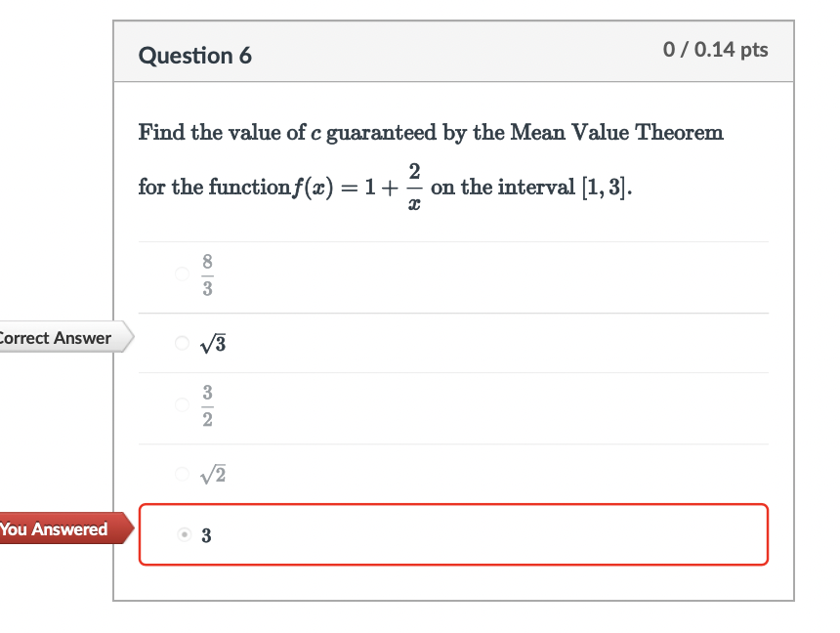The image size is (840, 633).
Task: Select the radio button for answer 3
Action: click(x=182, y=534)
